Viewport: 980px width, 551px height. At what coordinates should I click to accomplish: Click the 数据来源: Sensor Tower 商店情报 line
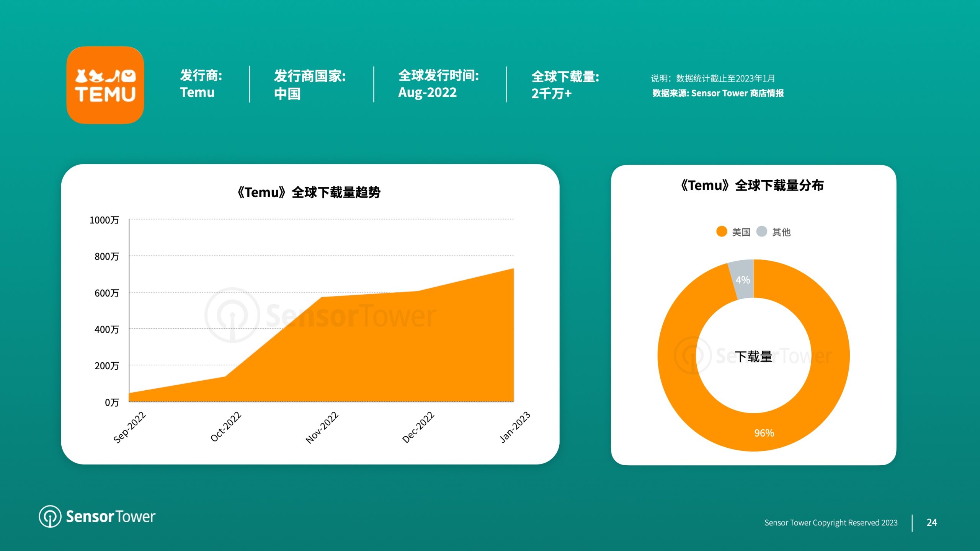718,93
